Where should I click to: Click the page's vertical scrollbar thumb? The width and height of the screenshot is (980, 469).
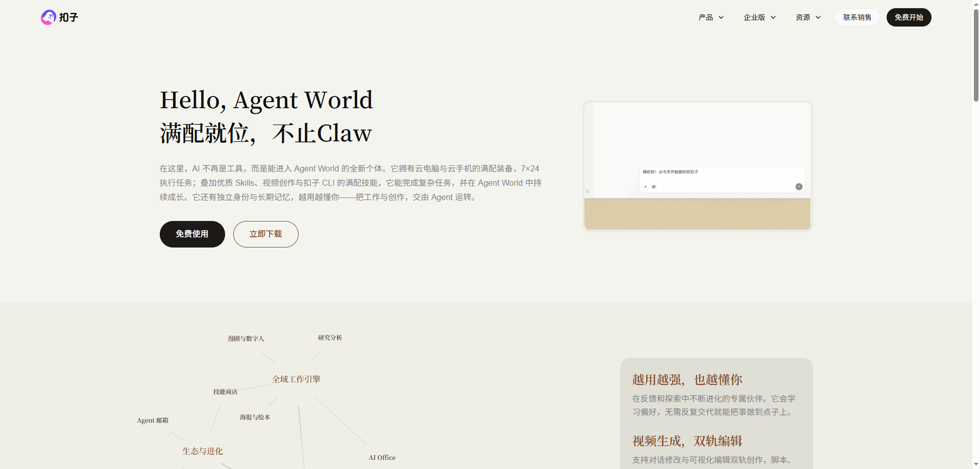[976, 55]
